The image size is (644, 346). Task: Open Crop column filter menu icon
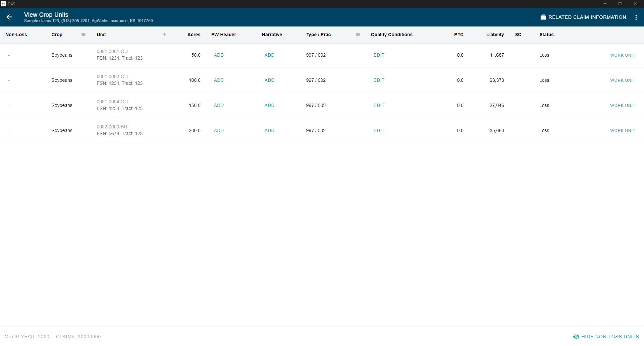tap(84, 35)
